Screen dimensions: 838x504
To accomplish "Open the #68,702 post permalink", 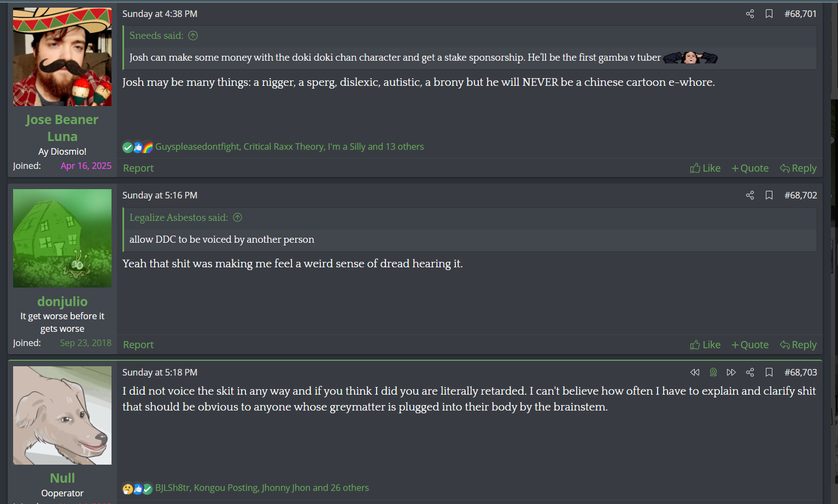I will (800, 195).
